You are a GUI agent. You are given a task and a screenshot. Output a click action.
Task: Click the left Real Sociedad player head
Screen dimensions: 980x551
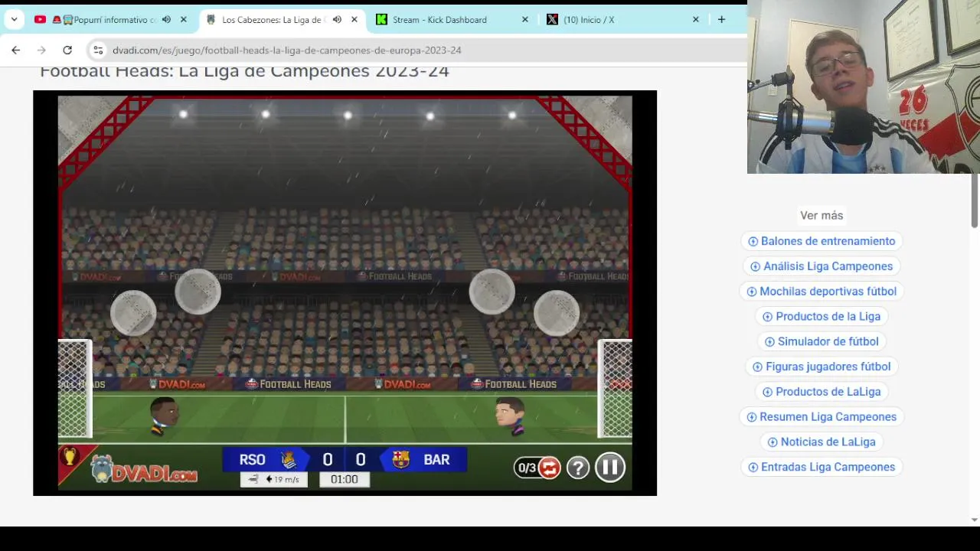[x=163, y=416]
